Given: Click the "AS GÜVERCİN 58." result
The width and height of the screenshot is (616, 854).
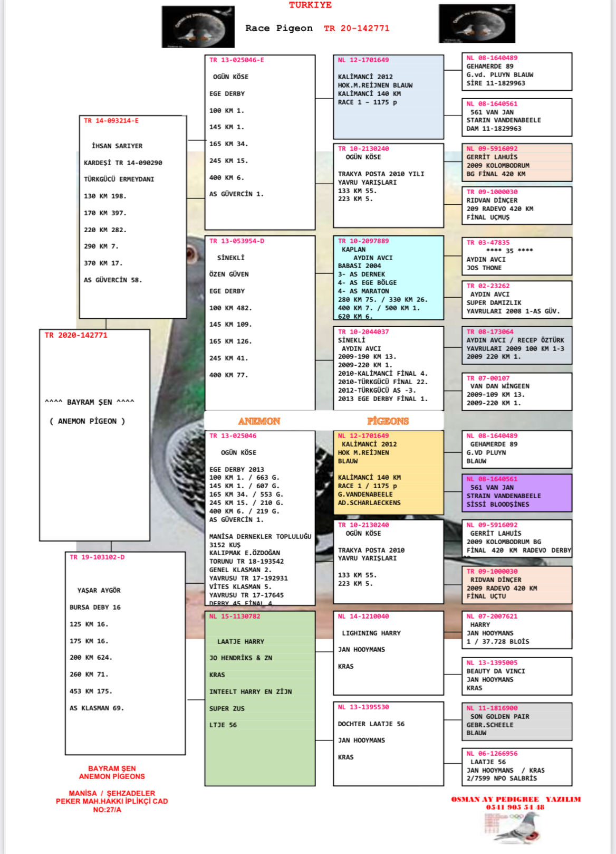Looking at the screenshot, I should point(113,280).
